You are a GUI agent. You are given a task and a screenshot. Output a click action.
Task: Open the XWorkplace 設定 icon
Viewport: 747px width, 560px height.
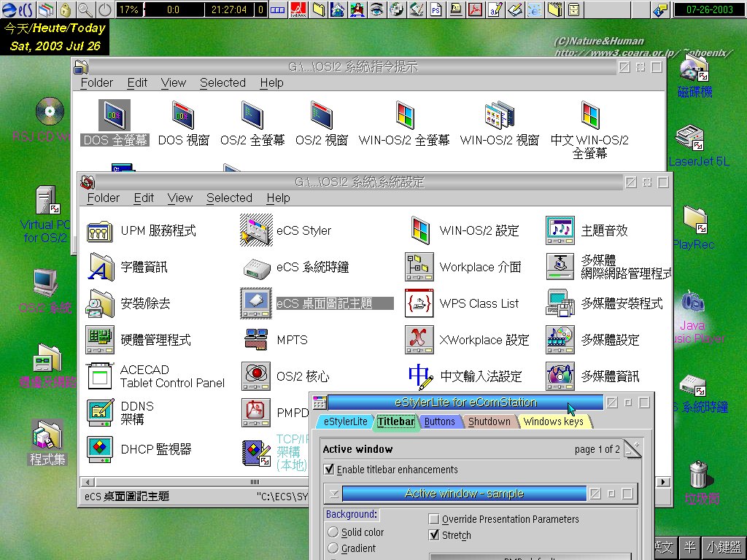point(419,340)
